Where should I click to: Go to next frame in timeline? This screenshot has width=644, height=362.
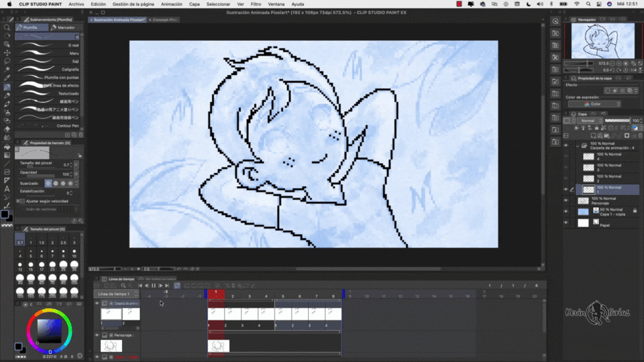160,286
